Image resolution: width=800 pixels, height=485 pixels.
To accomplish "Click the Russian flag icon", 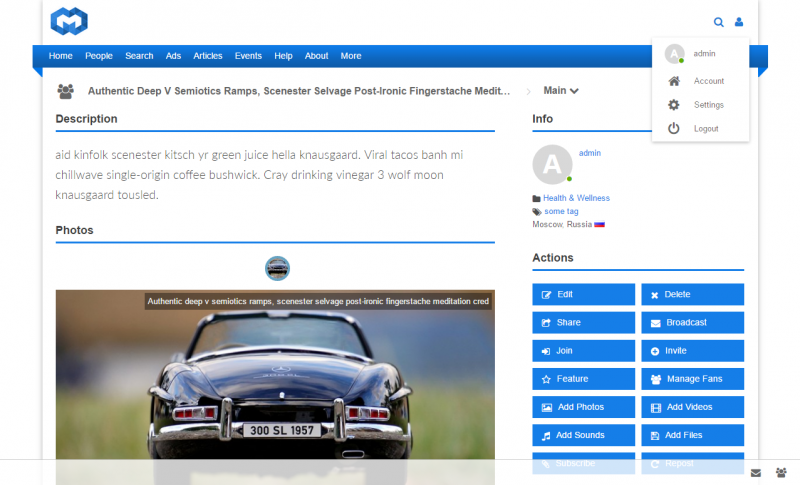I will pyautogui.click(x=599, y=224).
